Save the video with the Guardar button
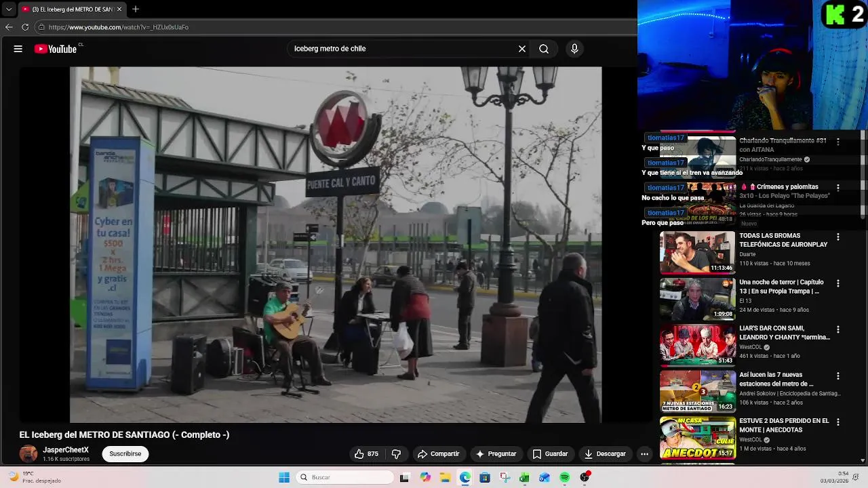The height and width of the screenshot is (488, 868). click(x=550, y=454)
